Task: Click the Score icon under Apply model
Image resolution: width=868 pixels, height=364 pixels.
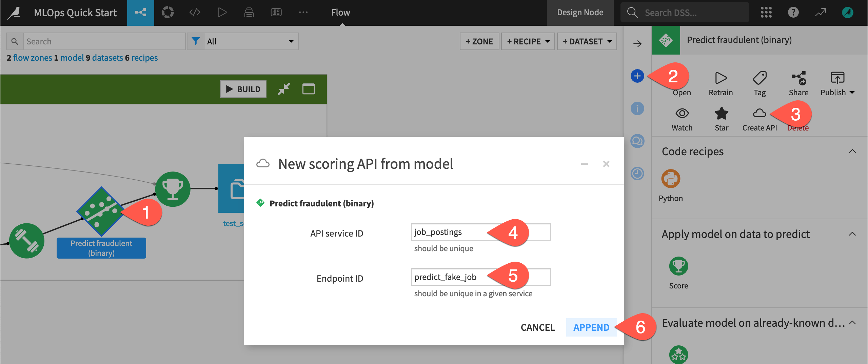Action: (678, 267)
